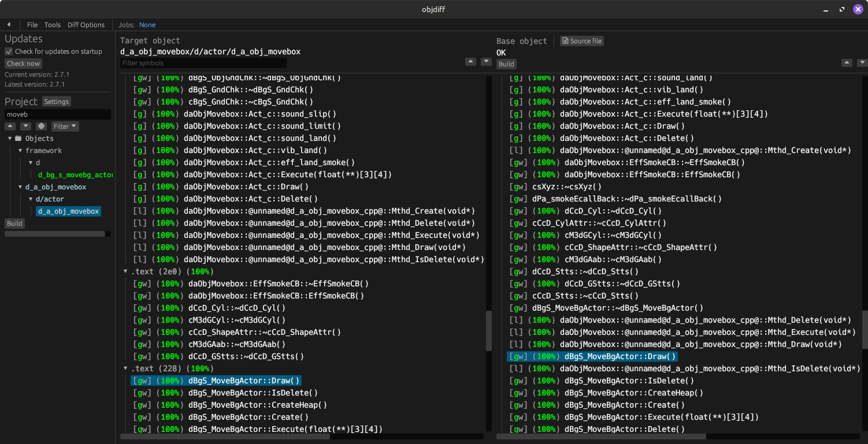
Task: Minimize the objdiff window
Action: (x=826, y=9)
